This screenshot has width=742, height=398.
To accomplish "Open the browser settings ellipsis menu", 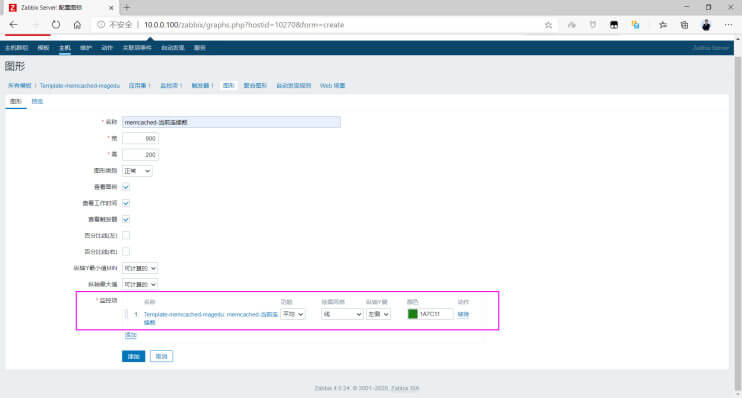I will tap(728, 25).
